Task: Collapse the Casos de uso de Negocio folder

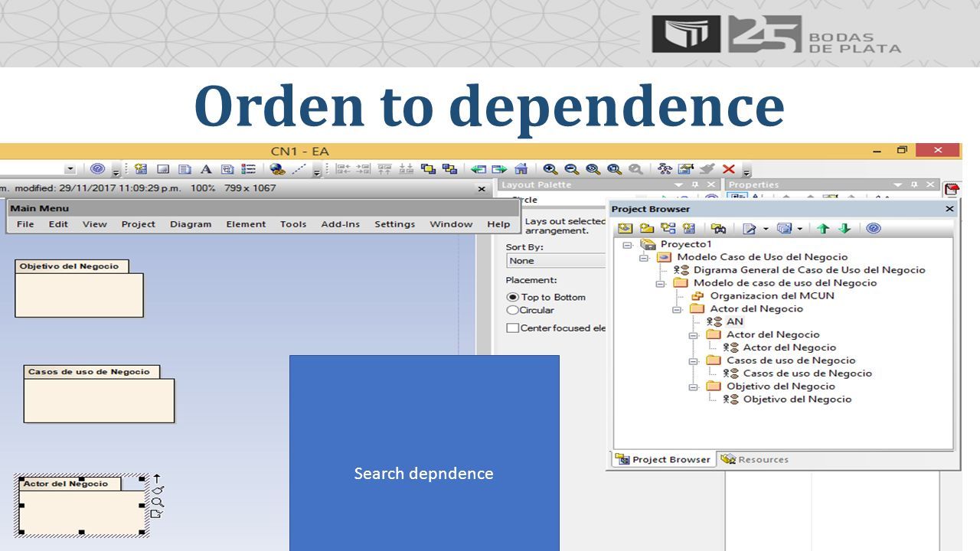Action: pyautogui.click(x=694, y=360)
